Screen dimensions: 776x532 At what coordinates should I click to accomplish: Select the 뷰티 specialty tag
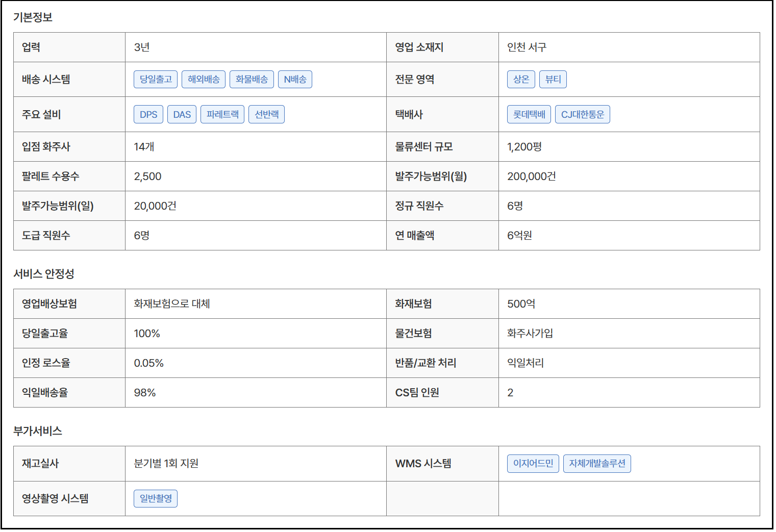tap(553, 80)
